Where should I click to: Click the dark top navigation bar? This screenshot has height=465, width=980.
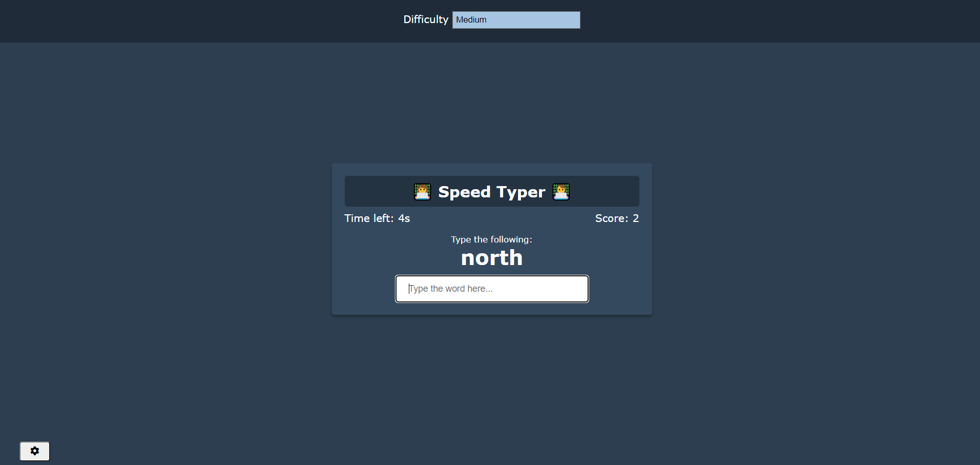click(205, 21)
